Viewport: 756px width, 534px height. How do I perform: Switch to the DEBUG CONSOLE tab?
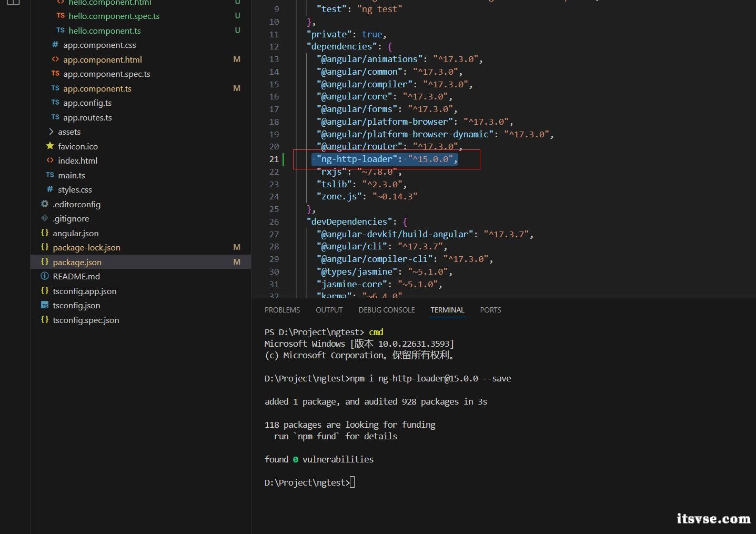click(x=387, y=310)
